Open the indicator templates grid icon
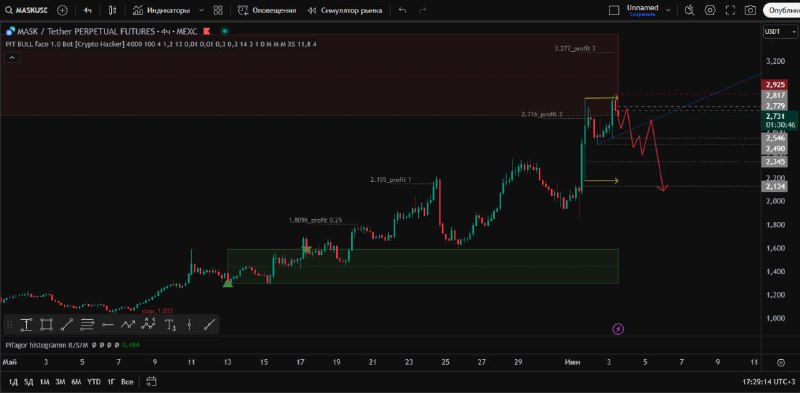Image resolution: width=800 pixels, height=393 pixels. (x=218, y=10)
